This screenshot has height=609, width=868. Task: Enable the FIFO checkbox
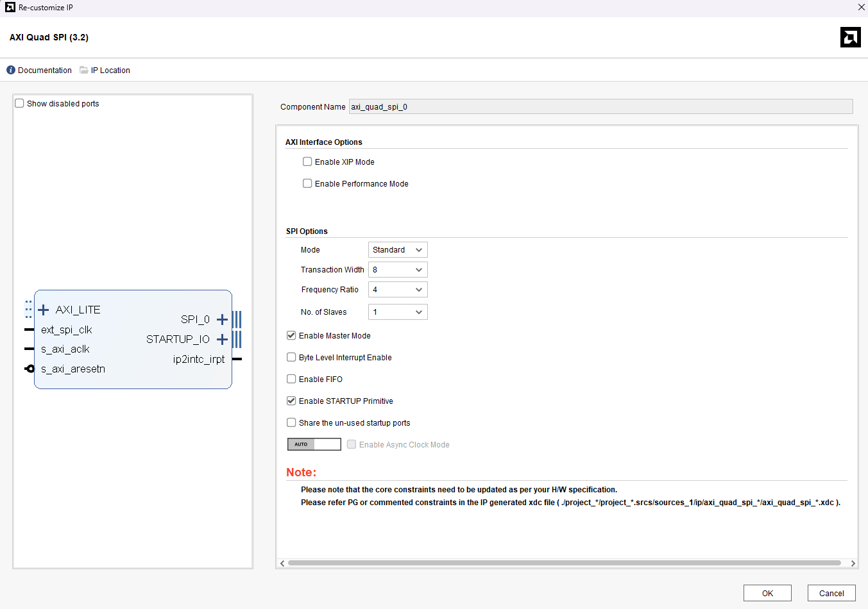pyautogui.click(x=291, y=380)
